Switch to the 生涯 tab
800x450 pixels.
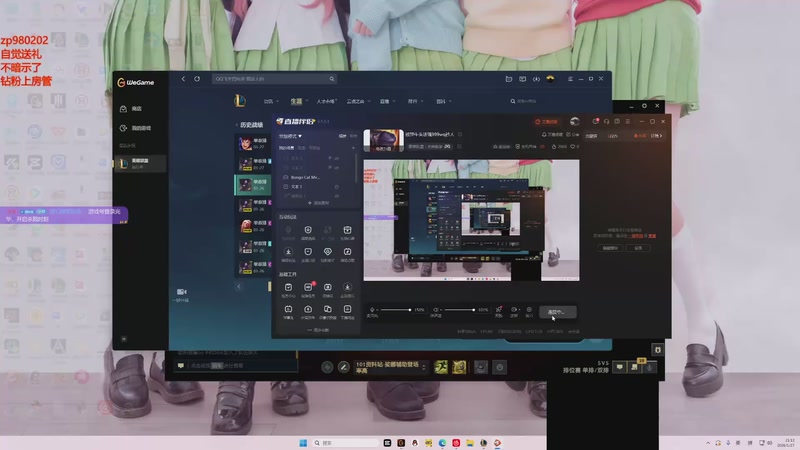point(296,102)
